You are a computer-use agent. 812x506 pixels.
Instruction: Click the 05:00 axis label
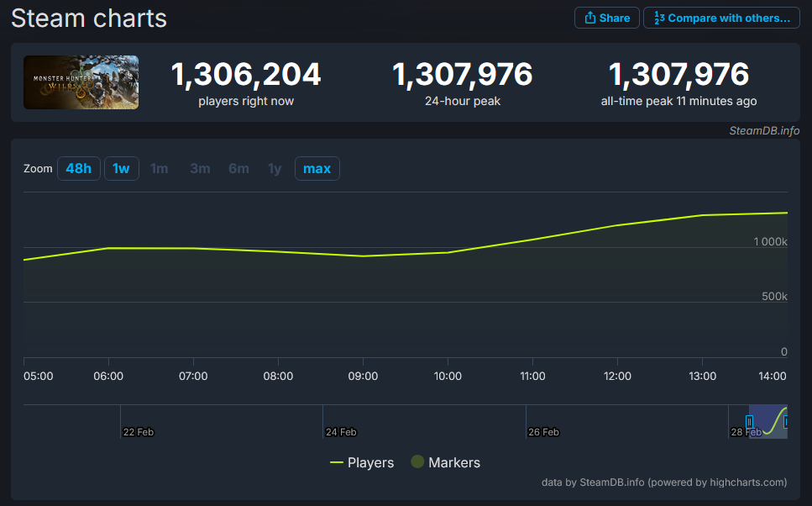tap(39, 377)
